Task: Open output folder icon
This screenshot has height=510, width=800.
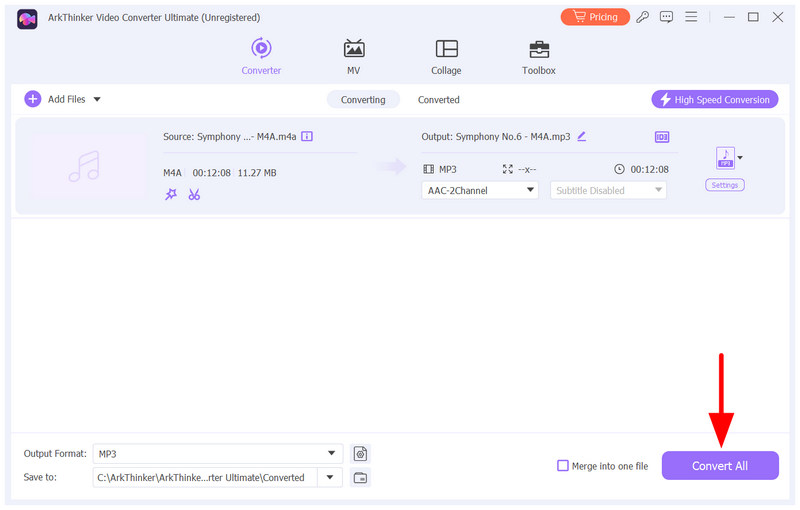Action: tap(360, 478)
